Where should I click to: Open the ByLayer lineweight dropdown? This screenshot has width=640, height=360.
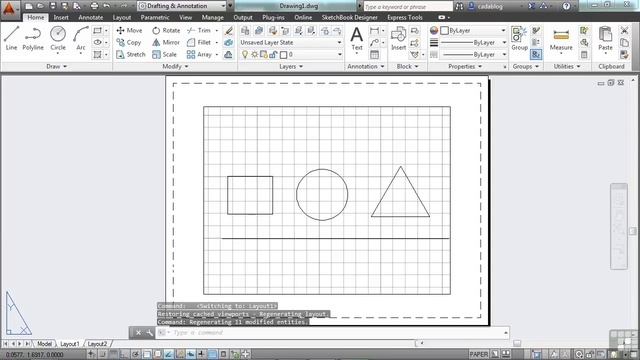(473, 42)
